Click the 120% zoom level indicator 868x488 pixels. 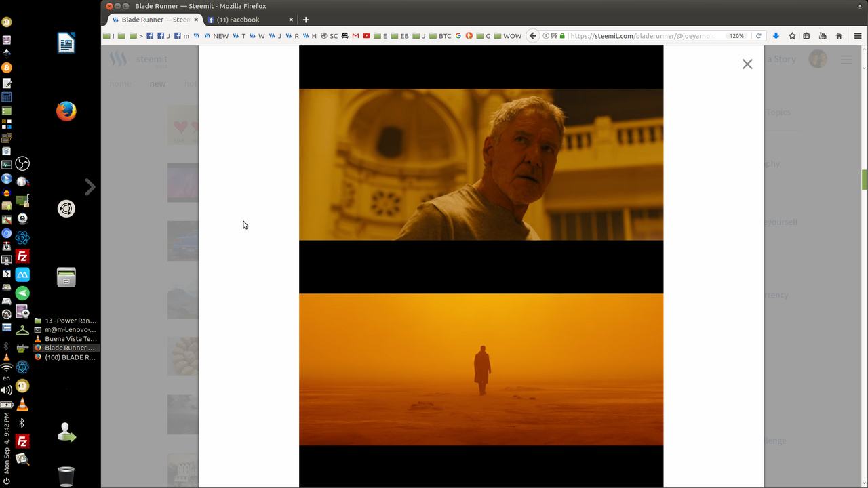(x=736, y=35)
